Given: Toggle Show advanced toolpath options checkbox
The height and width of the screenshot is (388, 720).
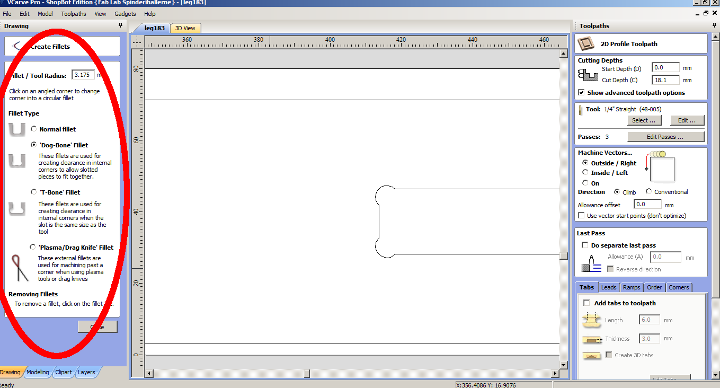Looking at the screenshot, I should [x=581, y=92].
